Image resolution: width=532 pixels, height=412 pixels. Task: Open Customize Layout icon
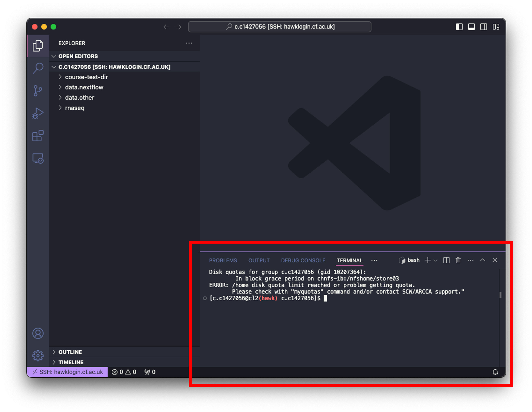coord(496,27)
